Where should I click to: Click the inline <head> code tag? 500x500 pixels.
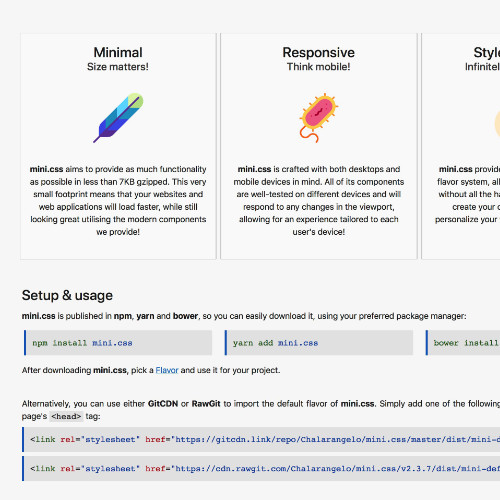(x=66, y=416)
